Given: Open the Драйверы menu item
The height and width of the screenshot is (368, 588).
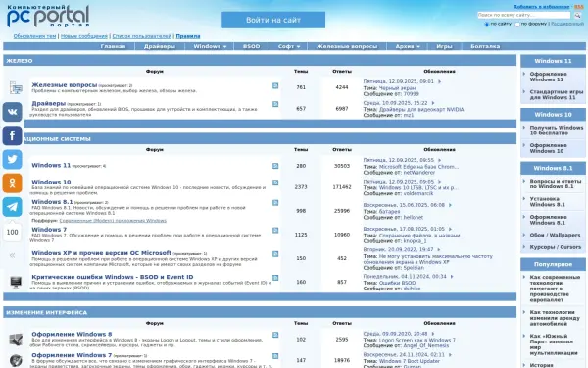Looking at the screenshot, I should click(160, 46).
